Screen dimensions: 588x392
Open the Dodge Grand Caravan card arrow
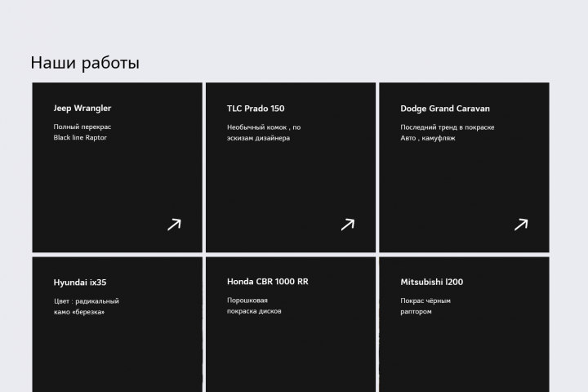coord(521,225)
